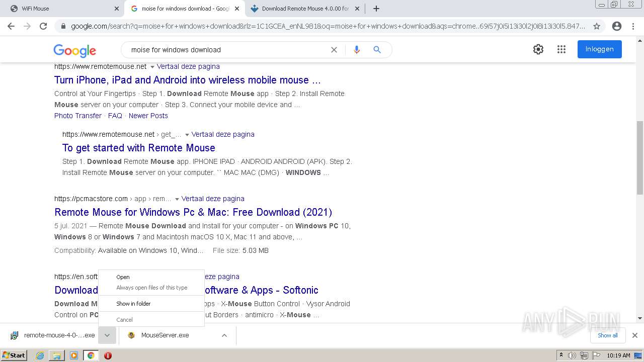Open the Action Center flag in the tray

click(595, 355)
